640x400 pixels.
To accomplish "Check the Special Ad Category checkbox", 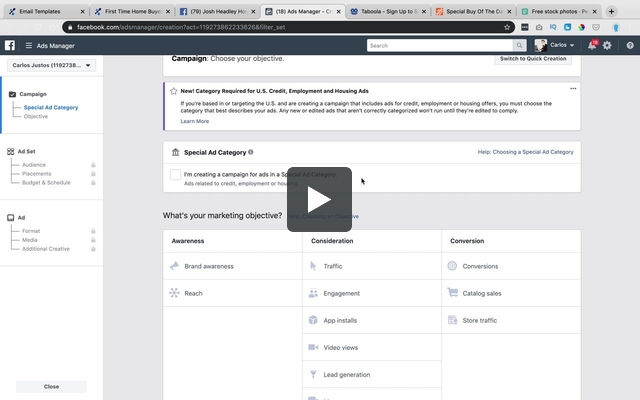I will (x=176, y=174).
